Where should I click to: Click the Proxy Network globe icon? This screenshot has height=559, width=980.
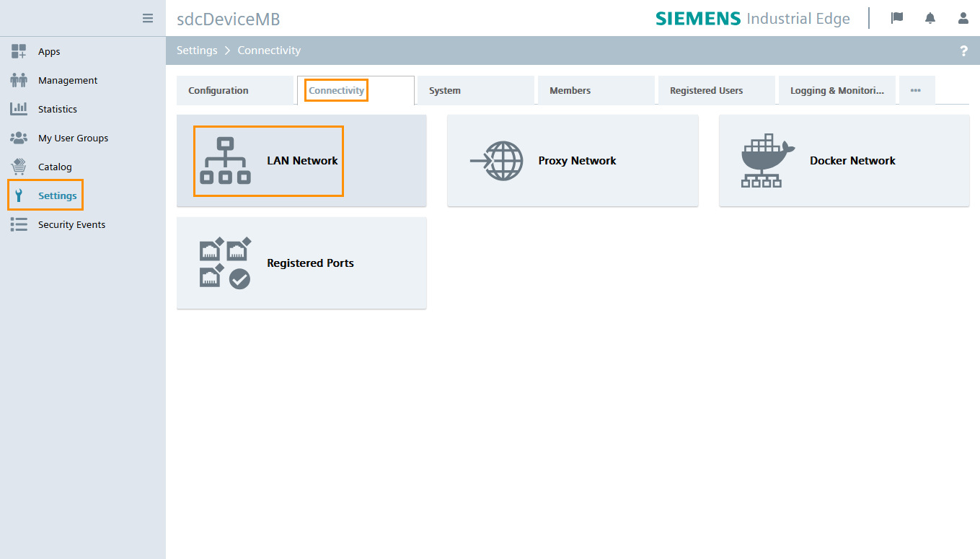point(497,161)
